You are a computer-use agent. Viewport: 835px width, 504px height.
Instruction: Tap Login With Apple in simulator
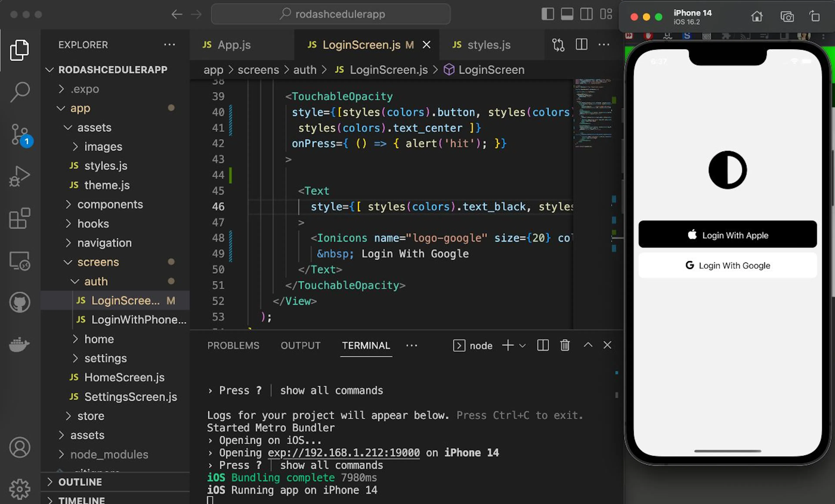(x=728, y=234)
